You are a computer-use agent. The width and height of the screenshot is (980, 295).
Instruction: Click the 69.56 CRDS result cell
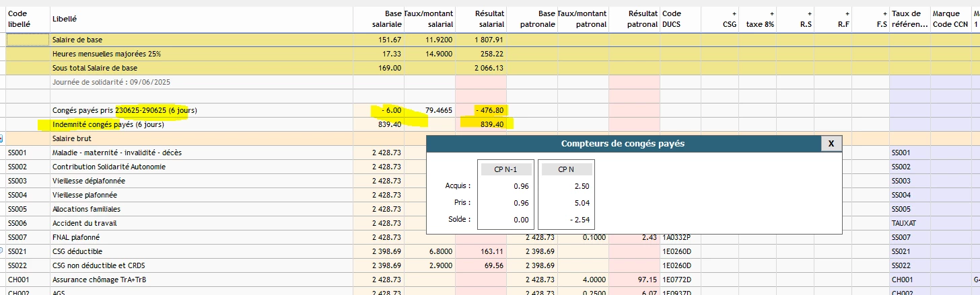pos(481,265)
